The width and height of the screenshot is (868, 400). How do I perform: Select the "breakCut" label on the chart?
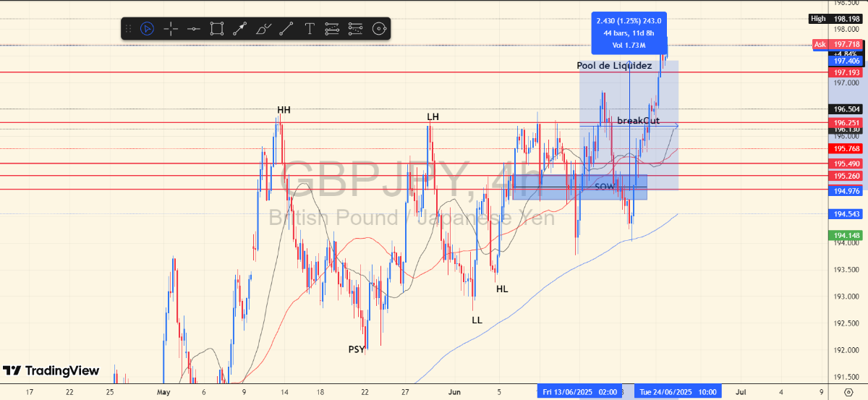(638, 120)
